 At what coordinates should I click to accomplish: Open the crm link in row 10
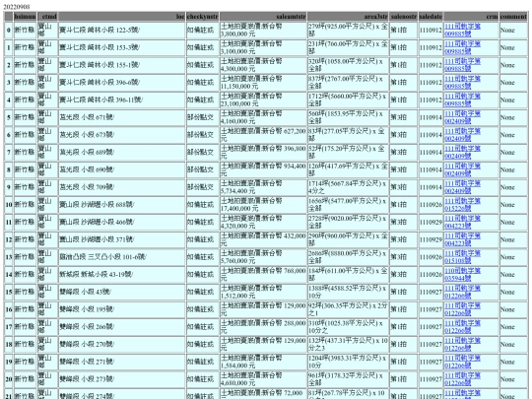[x=462, y=205]
